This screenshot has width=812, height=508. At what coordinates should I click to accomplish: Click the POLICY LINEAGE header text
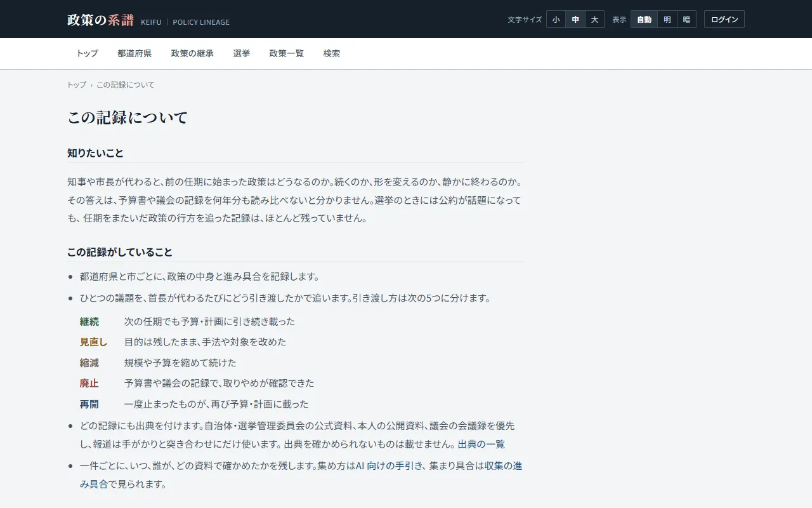pyautogui.click(x=201, y=22)
